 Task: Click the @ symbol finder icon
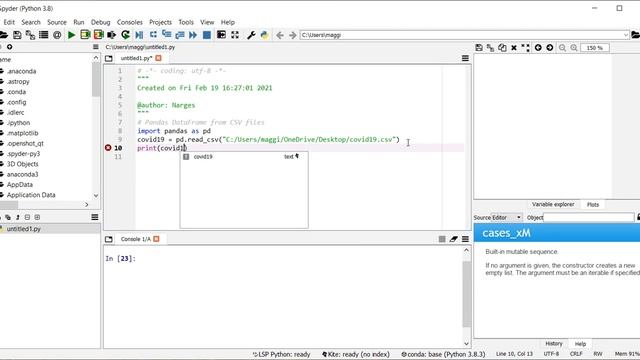[x=57, y=35]
